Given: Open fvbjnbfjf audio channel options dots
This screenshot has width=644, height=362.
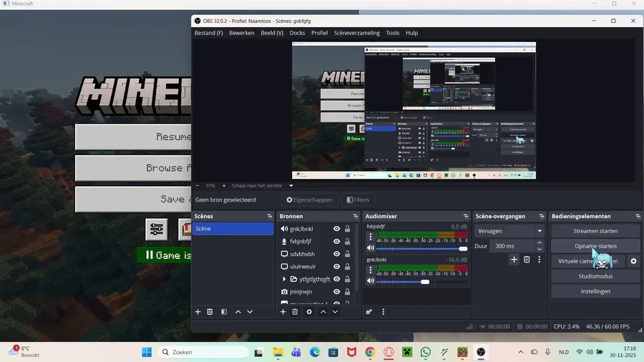Looking at the screenshot, I should point(371,236).
